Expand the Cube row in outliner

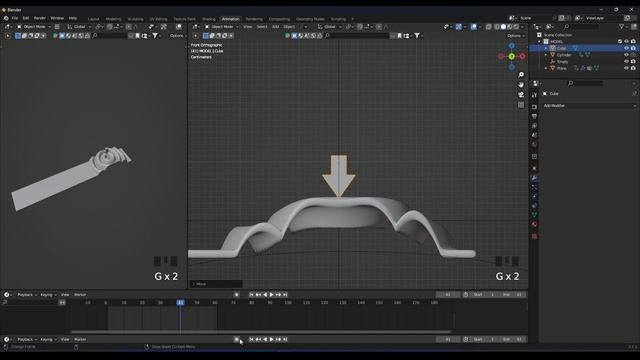546,48
